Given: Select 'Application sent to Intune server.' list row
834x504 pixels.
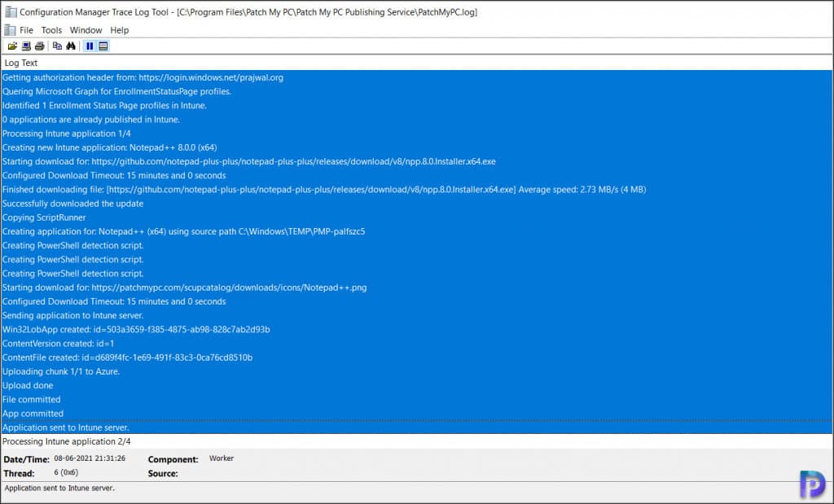Looking at the screenshot, I should (x=416, y=427).
